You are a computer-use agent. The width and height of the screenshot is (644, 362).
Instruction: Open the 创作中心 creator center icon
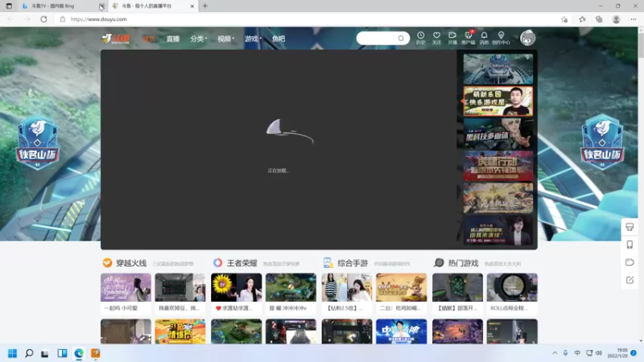[x=501, y=38]
